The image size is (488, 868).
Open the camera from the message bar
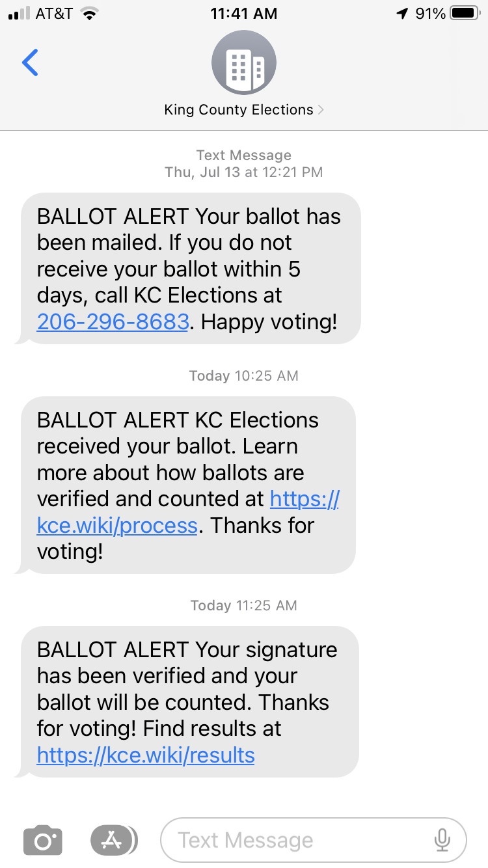[x=43, y=840]
